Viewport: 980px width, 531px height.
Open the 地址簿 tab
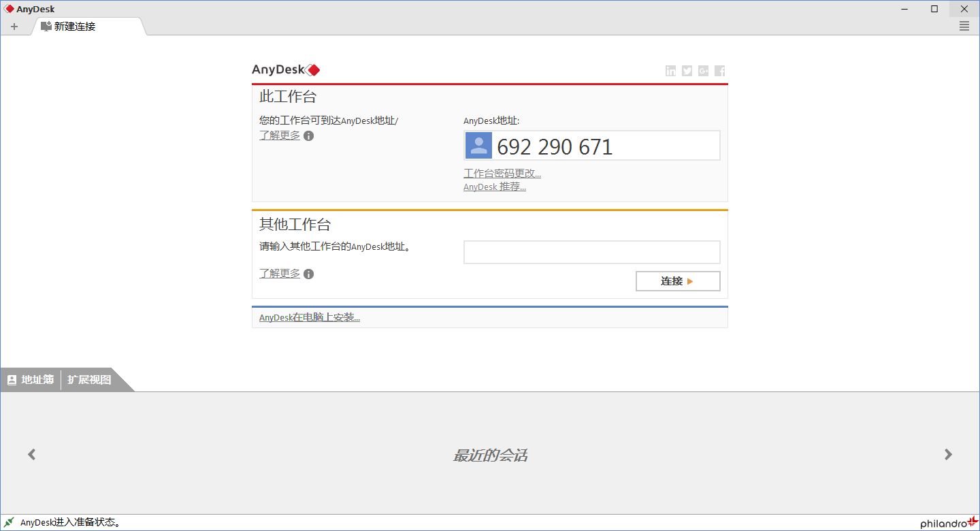31,380
